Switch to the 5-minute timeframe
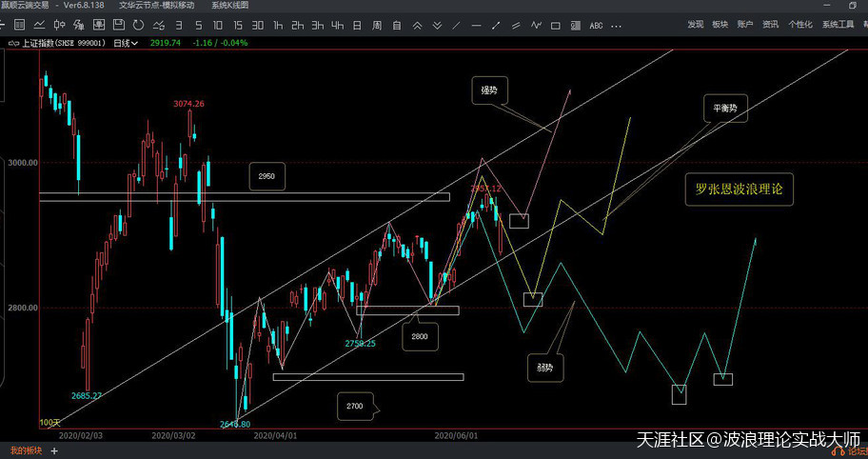 [196, 25]
